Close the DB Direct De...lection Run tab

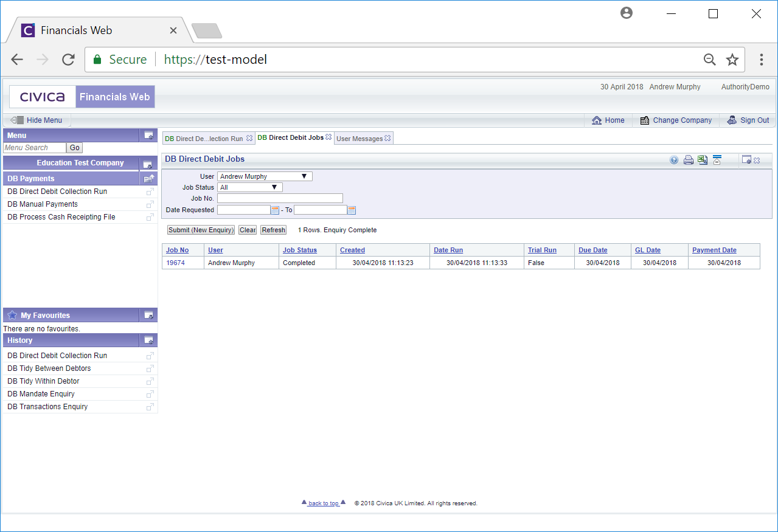click(x=249, y=139)
